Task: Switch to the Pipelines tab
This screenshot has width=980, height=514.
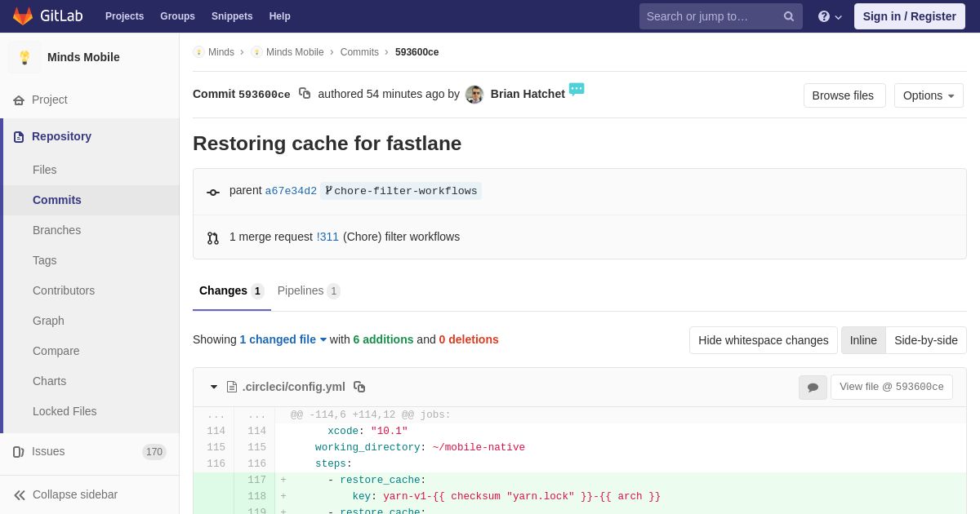Action: pos(309,290)
